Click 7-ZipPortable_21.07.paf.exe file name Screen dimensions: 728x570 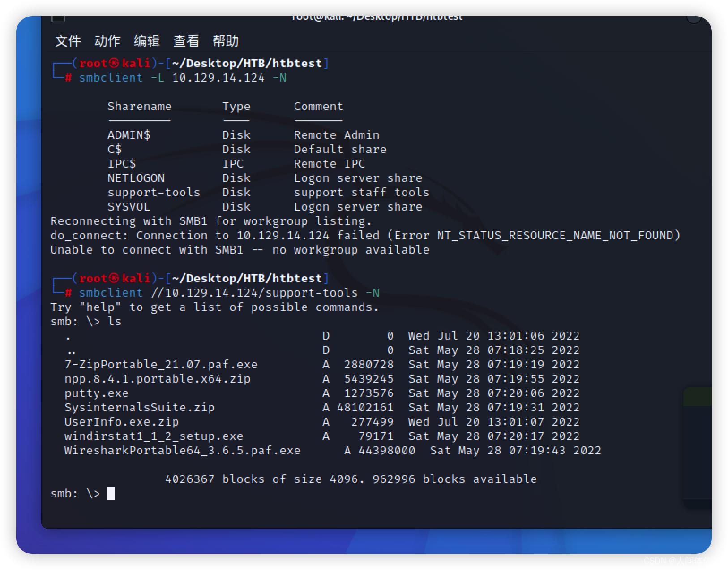point(161,364)
